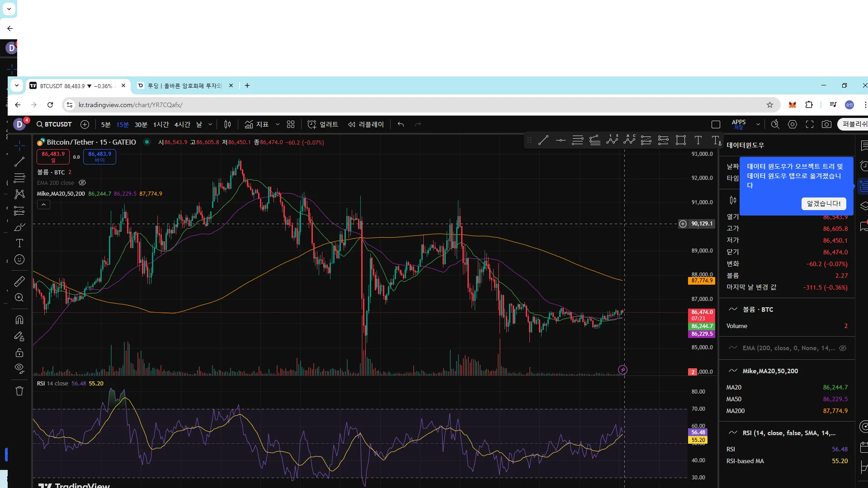Click the BTCUSDT symbol search field
Screen dimensions: 868x488
(x=54, y=124)
